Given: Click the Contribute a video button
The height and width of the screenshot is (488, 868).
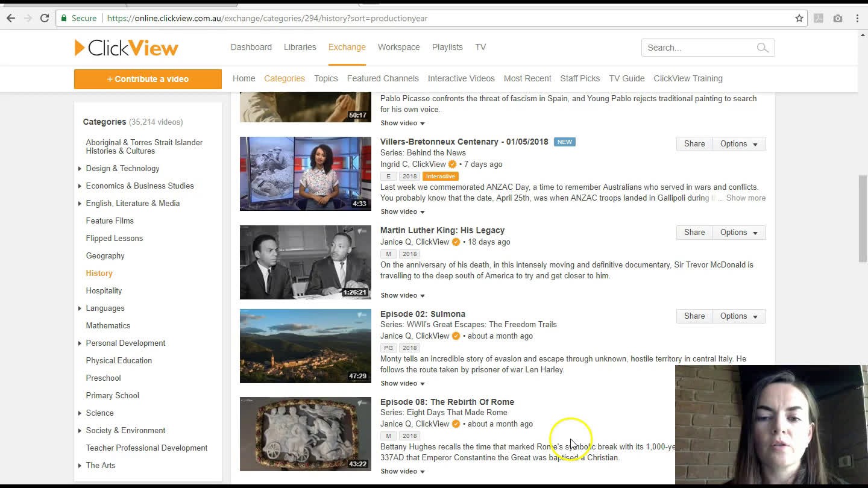Looking at the screenshot, I should click(x=148, y=79).
